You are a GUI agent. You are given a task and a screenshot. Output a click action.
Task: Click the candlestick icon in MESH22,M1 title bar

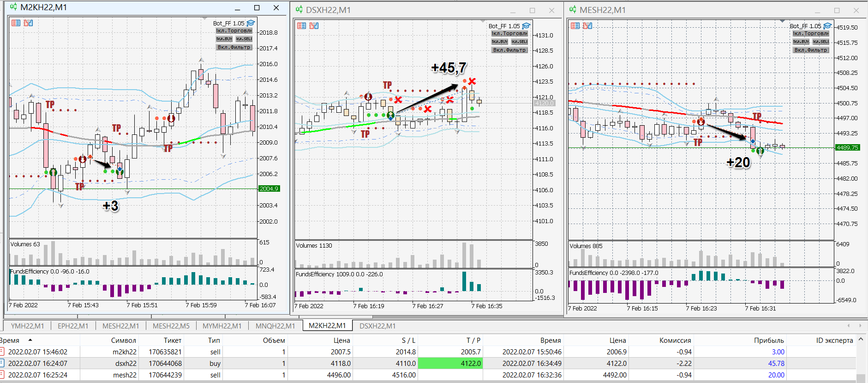pyautogui.click(x=573, y=10)
